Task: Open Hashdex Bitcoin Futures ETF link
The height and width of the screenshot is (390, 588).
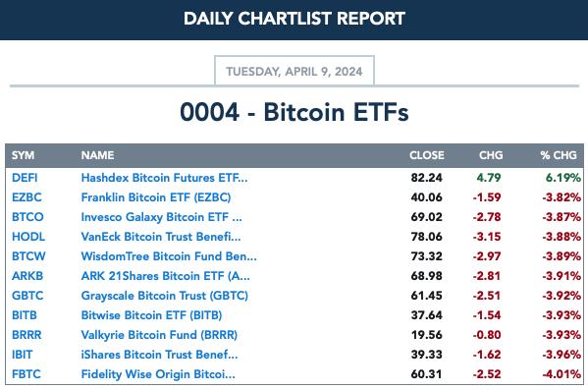Action: pyautogui.click(x=164, y=178)
